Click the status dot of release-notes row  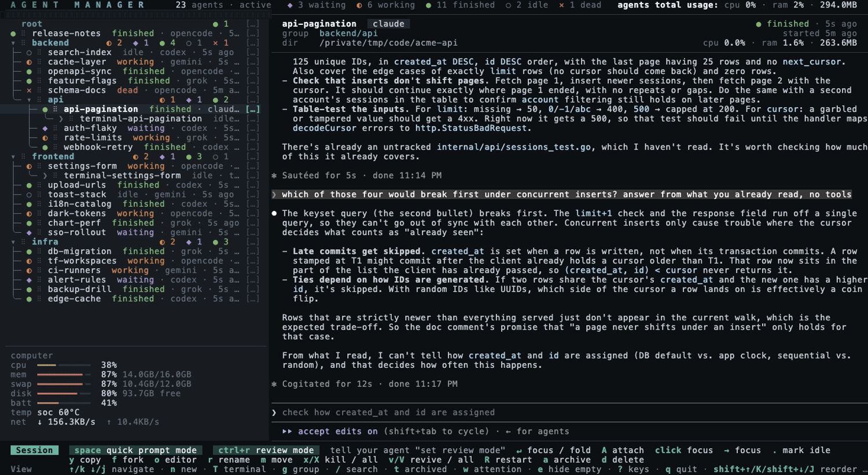(x=13, y=34)
